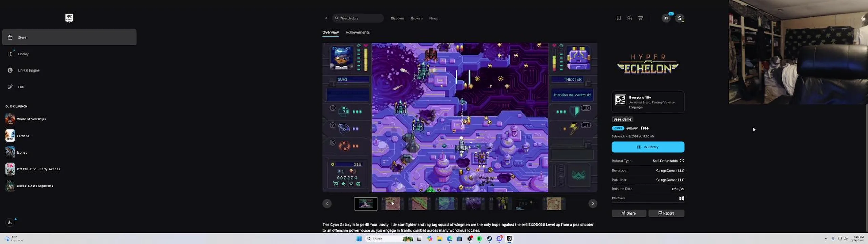Open the gift rewards icon
Viewport: 868px width, 244px height.
(x=630, y=18)
